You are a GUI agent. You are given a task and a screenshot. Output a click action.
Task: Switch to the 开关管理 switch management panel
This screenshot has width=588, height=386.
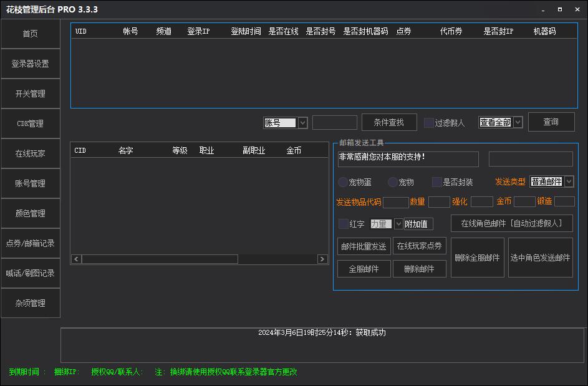pyautogui.click(x=29, y=94)
